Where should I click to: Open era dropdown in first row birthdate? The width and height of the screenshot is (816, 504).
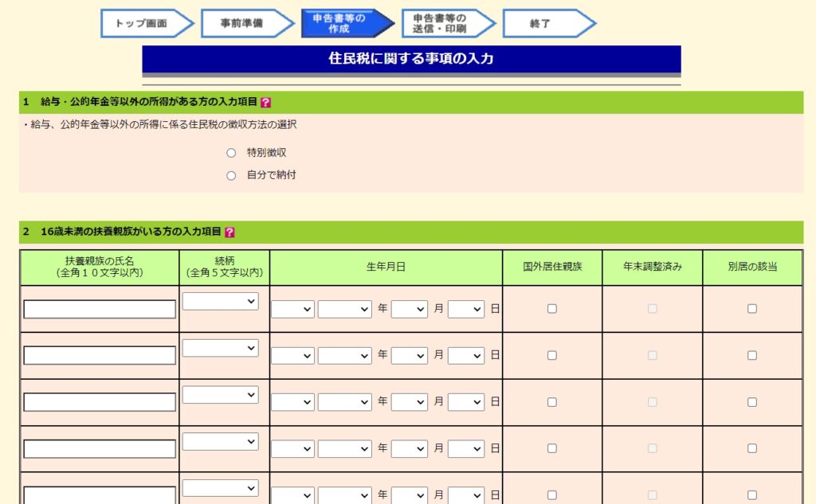pyautogui.click(x=293, y=309)
